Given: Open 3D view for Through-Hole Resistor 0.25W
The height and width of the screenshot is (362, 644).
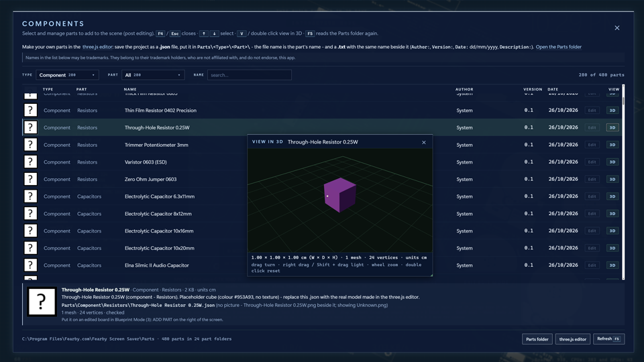Looking at the screenshot, I should [612, 127].
